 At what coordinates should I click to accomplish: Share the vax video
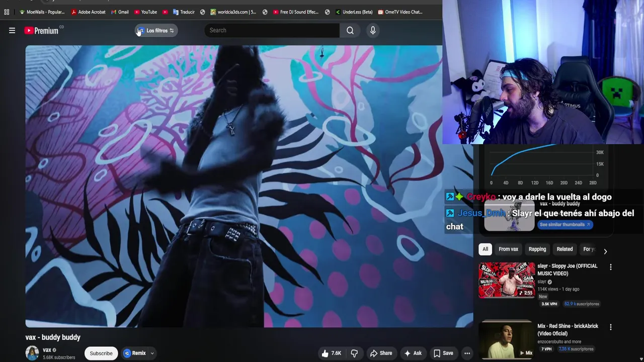point(381,353)
